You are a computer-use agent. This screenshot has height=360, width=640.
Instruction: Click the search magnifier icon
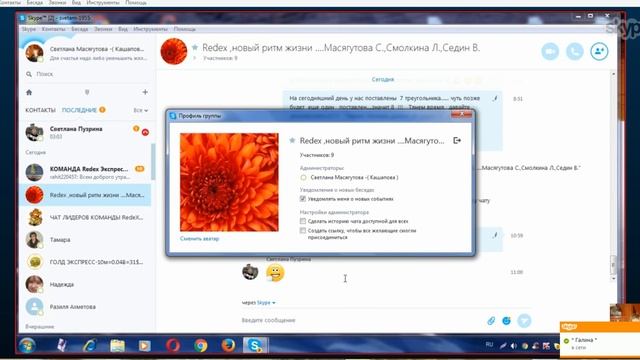click(x=29, y=74)
